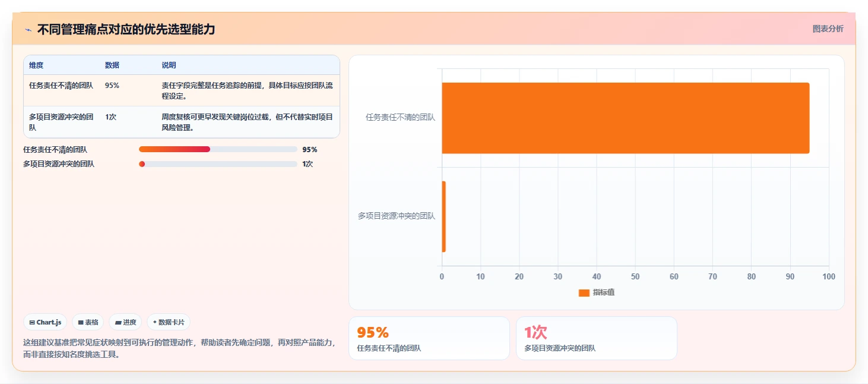Click chart y-axis label 任务责任不清的团队
The width and height of the screenshot is (868, 384).
point(400,118)
